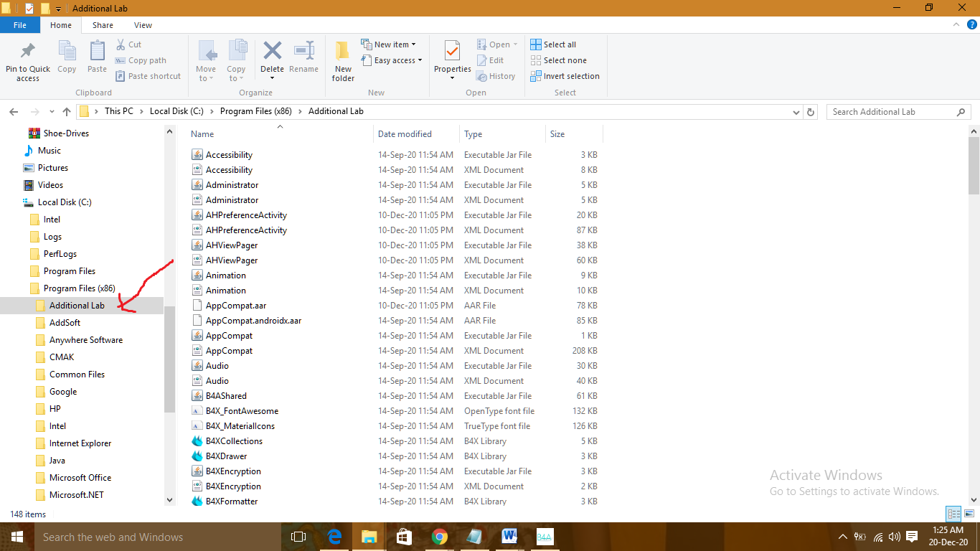Sort by the Date modified column header
The width and height of the screenshot is (980, 551).
coord(417,134)
